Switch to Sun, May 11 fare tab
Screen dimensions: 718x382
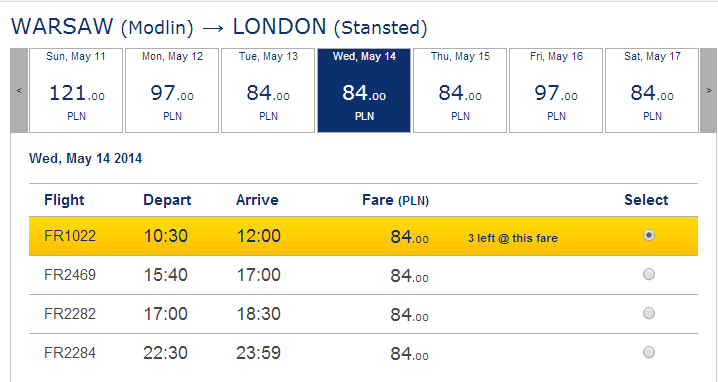[x=76, y=90]
